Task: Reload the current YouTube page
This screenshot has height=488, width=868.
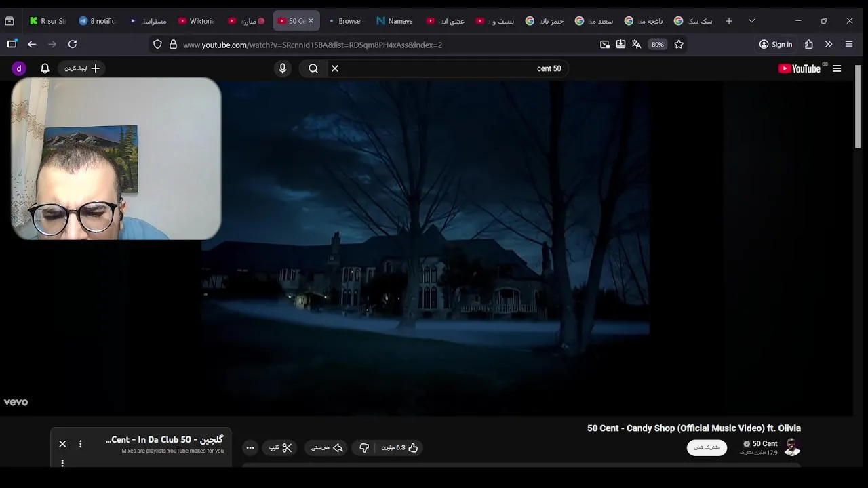Action: [x=73, y=44]
